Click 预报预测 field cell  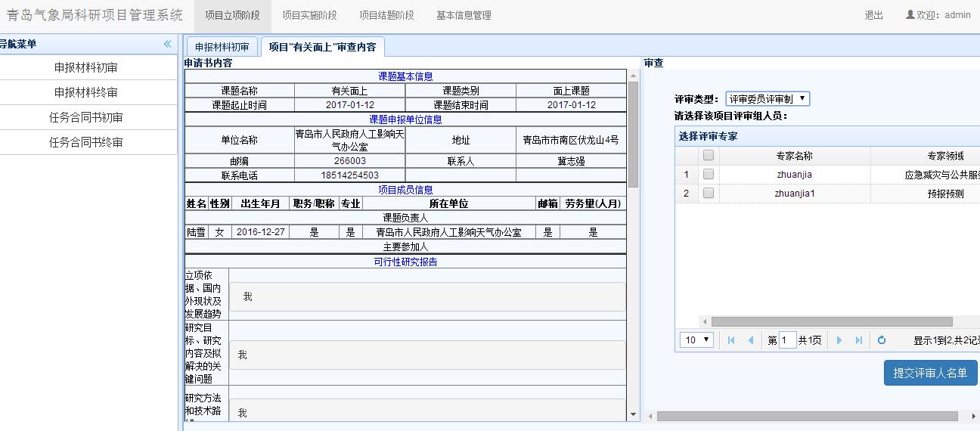pyautogui.click(x=945, y=194)
